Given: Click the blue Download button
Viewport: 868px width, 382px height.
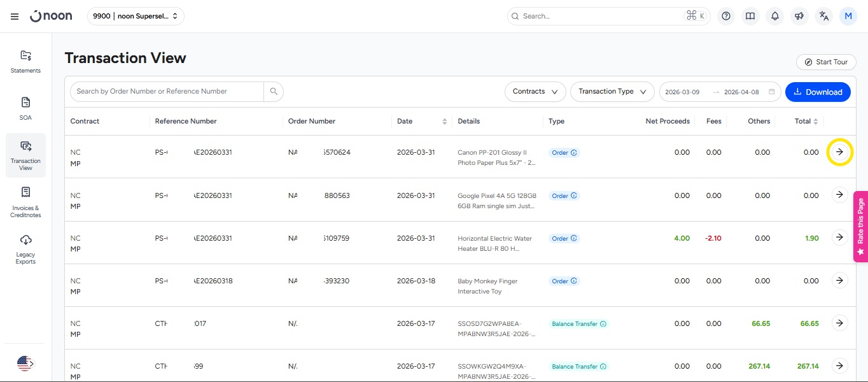Looking at the screenshot, I should (818, 92).
